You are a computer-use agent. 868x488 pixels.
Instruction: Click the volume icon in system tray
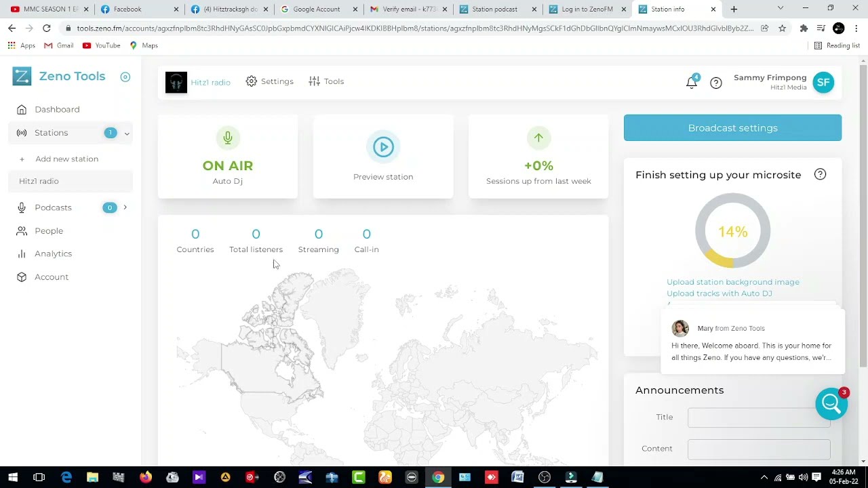[803, 478]
